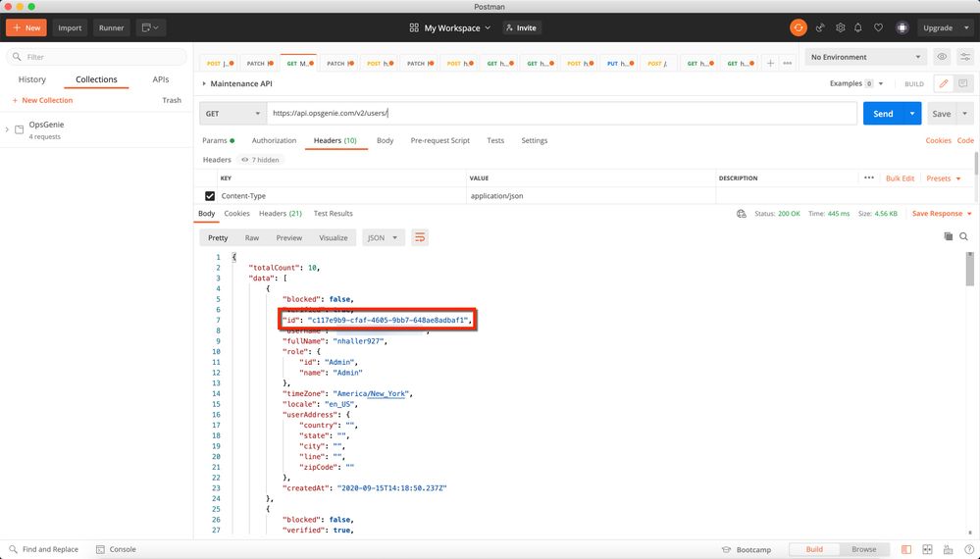The width and height of the screenshot is (980, 559).
Task: Open the Presets dropdown
Action: pyautogui.click(x=944, y=178)
